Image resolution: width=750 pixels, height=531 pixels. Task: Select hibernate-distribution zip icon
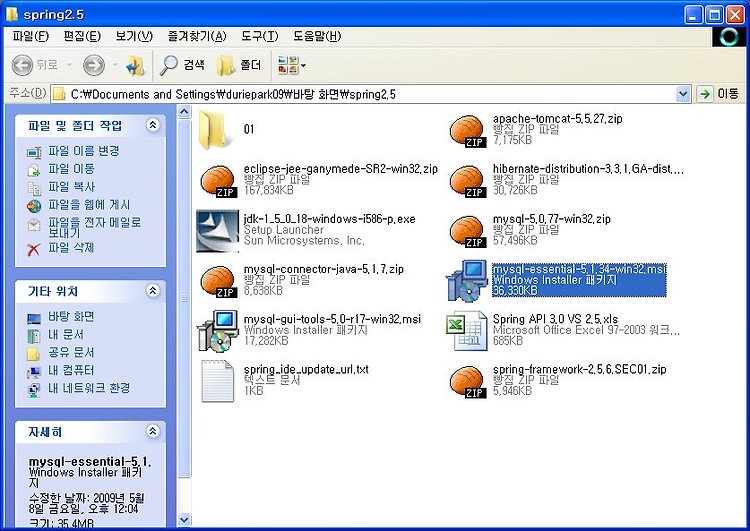click(468, 181)
